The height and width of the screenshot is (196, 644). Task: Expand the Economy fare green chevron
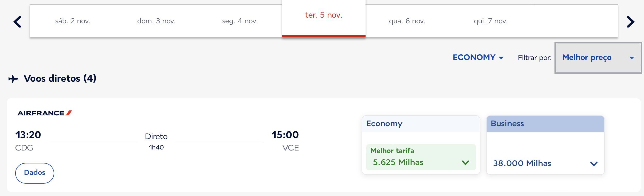click(465, 163)
